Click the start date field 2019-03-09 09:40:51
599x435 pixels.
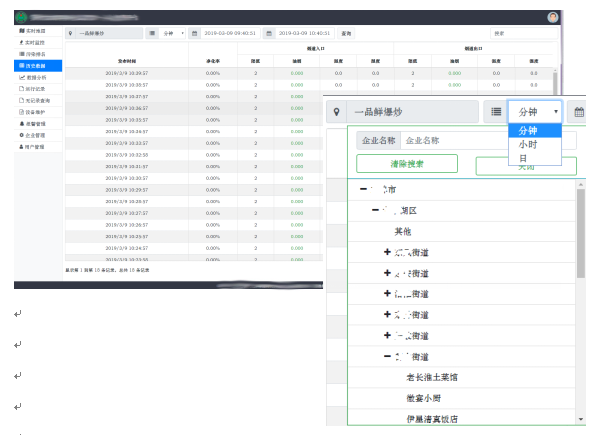pos(230,33)
